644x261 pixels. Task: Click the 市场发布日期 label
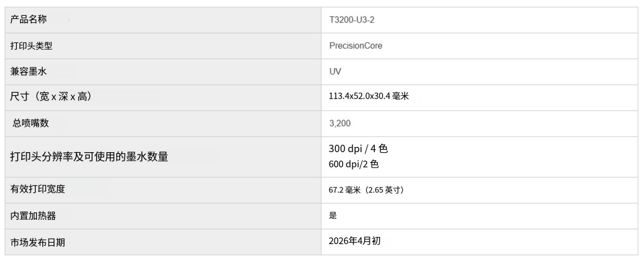(37, 242)
